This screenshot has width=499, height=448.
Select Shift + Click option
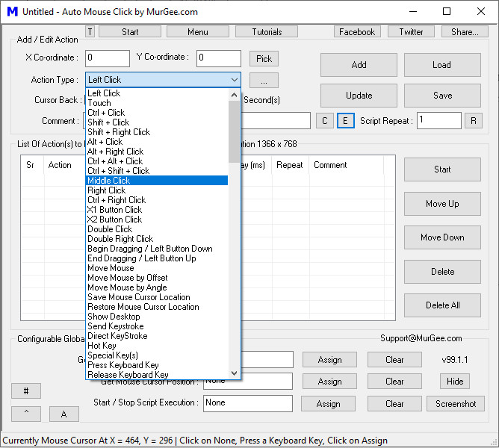pos(157,122)
